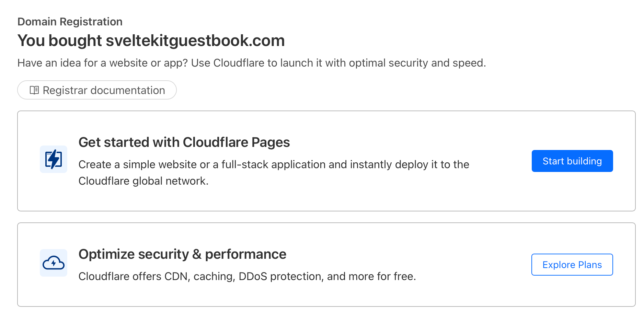Click the book icon beside Registrar documentation

tap(34, 90)
